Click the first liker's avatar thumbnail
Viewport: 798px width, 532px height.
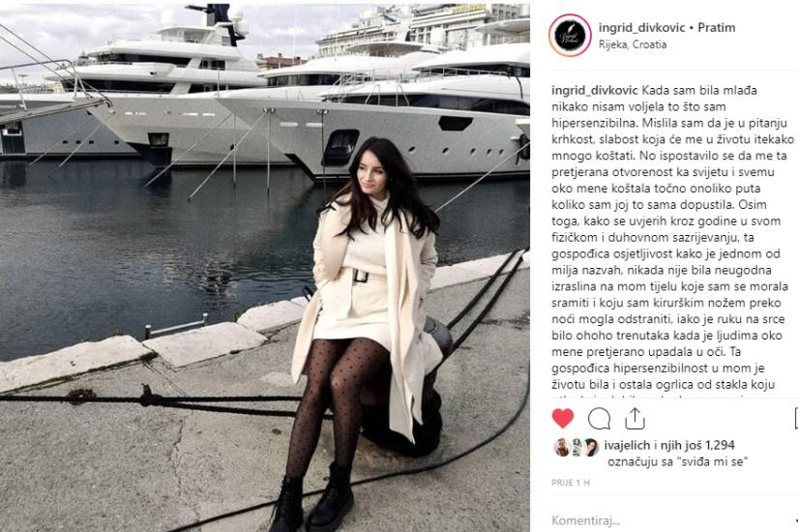[562, 447]
